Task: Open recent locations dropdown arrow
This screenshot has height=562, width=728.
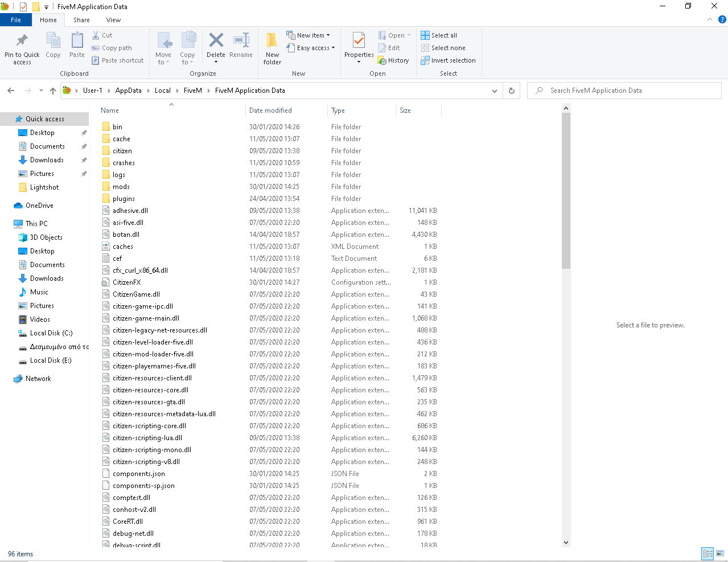Action: pos(41,91)
